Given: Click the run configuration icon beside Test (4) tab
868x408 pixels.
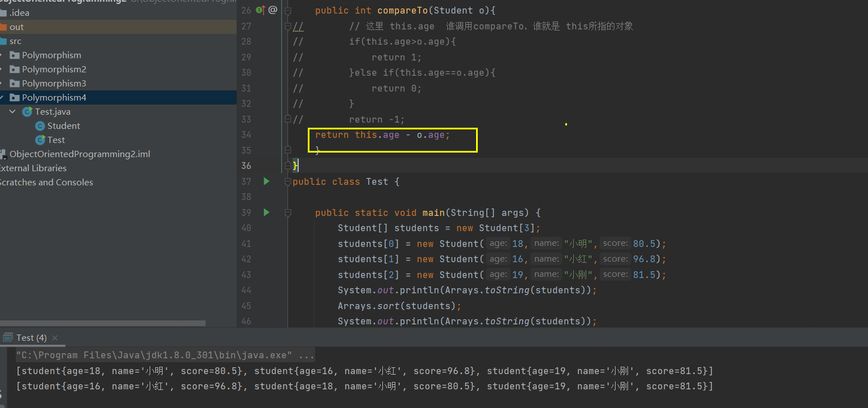Looking at the screenshot, I should coord(8,337).
